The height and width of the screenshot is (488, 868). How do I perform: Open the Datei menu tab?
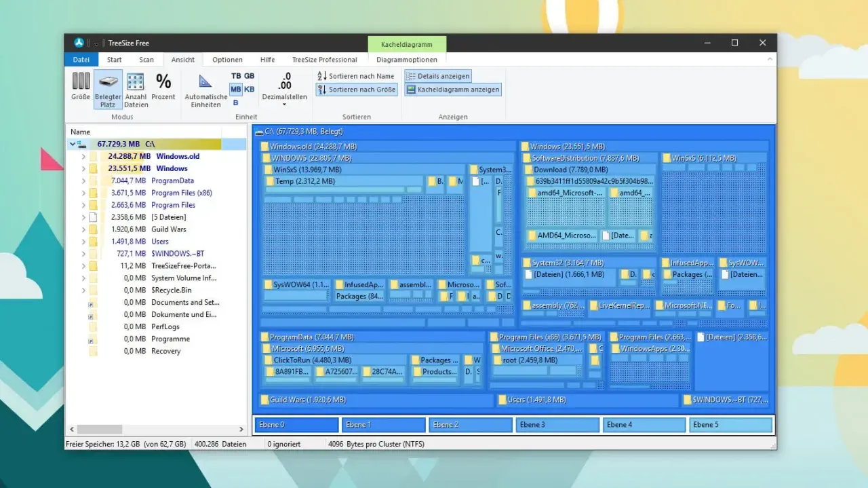(x=81, y=60)
